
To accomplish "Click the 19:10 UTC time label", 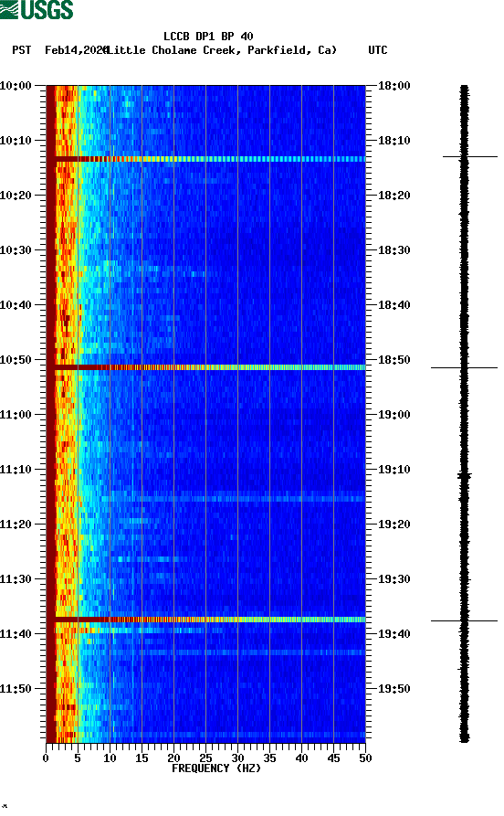I will [x=394, y=470].
